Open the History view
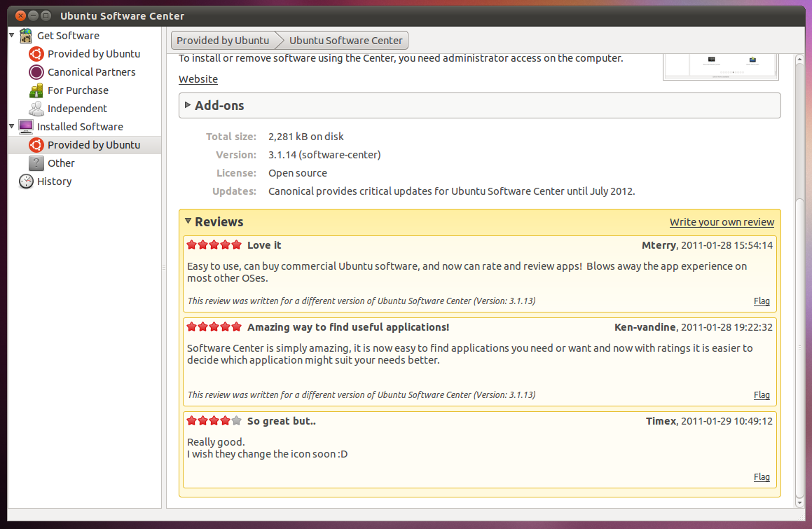 point(55,181)
